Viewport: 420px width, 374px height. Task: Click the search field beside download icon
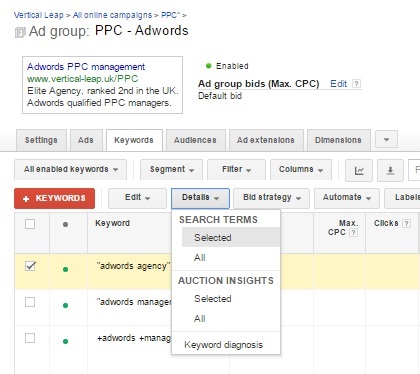pos(414,171)
